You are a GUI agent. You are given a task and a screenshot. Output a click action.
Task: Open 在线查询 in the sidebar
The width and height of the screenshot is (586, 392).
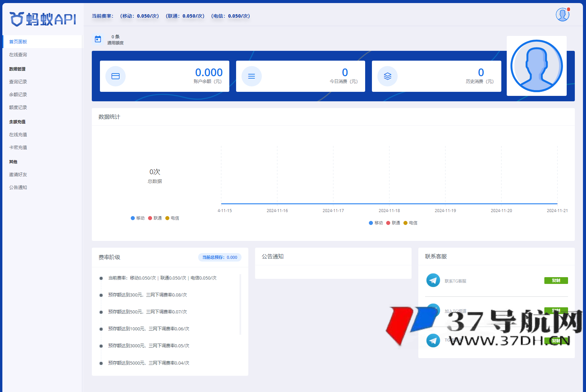point(18,55)
